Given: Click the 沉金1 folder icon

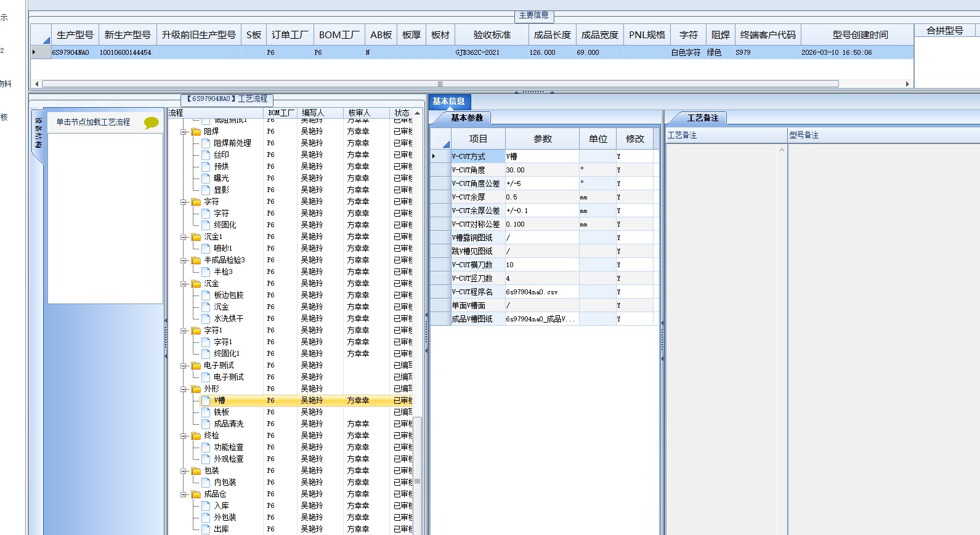Looking at the screenshot, I should point(196,237).
